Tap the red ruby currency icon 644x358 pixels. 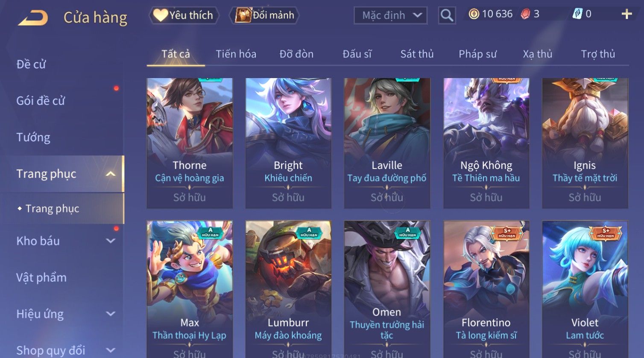(525, 14)
